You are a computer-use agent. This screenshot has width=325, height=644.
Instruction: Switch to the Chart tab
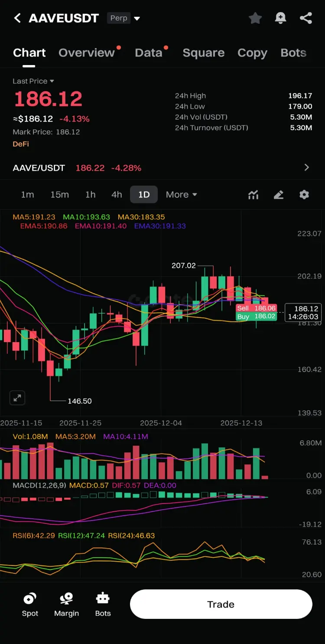tap(29, 53)
